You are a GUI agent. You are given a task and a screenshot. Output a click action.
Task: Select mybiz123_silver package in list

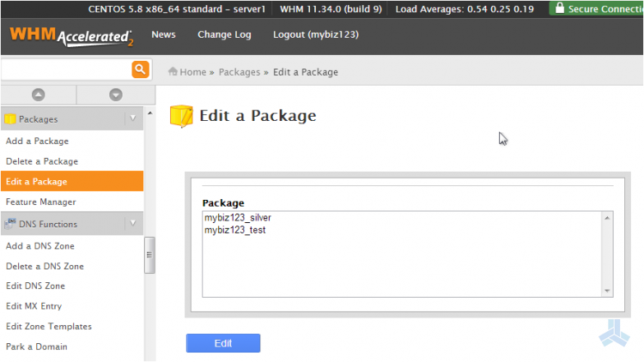pos(237,218)
